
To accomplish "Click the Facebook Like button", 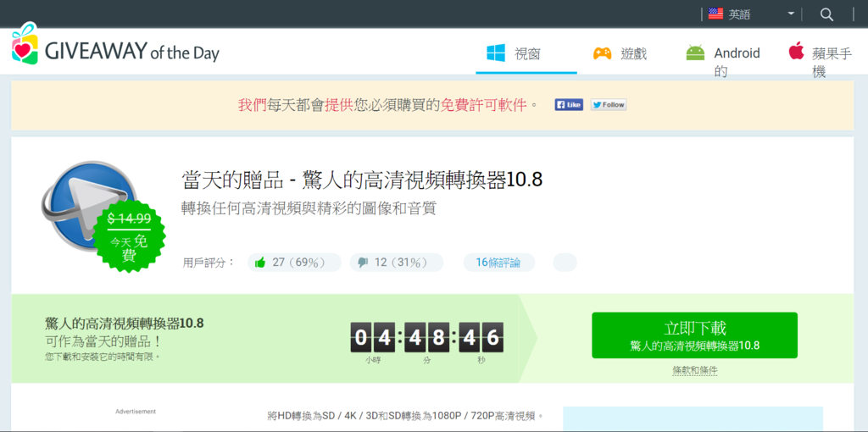I will pos(569,104).
